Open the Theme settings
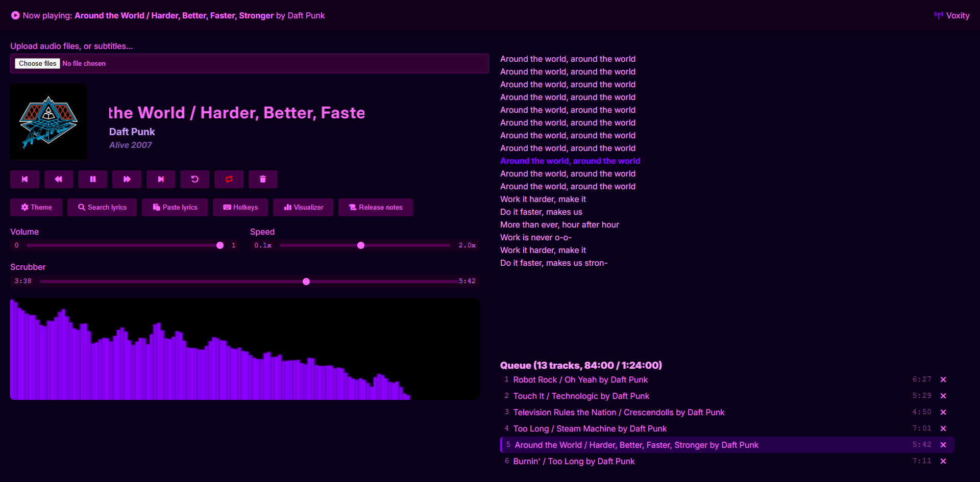 [36, 207]
